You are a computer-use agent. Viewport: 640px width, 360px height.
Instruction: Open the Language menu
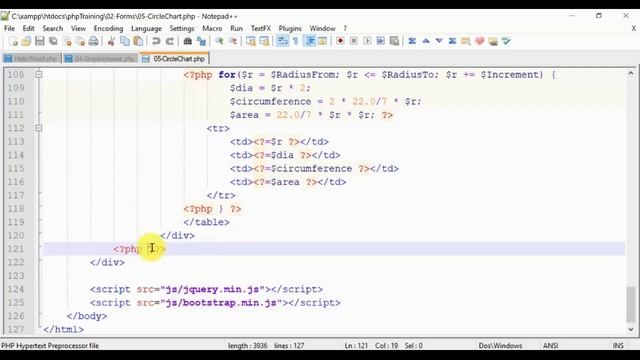click(146, 29)
